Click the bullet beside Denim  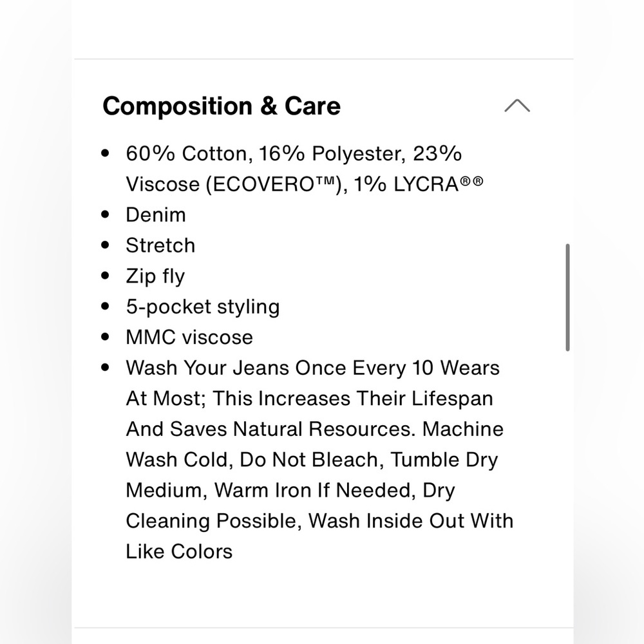(x=105, y=214)
